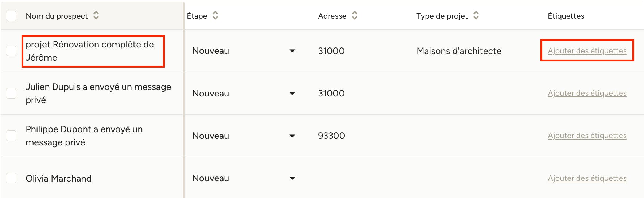This screenshot has width=644, height=198.
Task: Add tags for Philippe Dupont row
Action: pyautogui.click(x=587, y=136)
